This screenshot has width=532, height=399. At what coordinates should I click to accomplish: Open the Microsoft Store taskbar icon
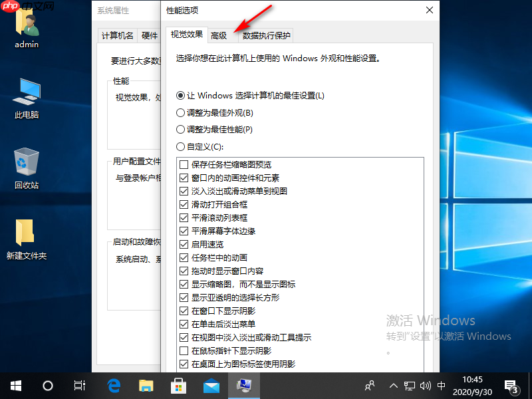coord(178,386)
